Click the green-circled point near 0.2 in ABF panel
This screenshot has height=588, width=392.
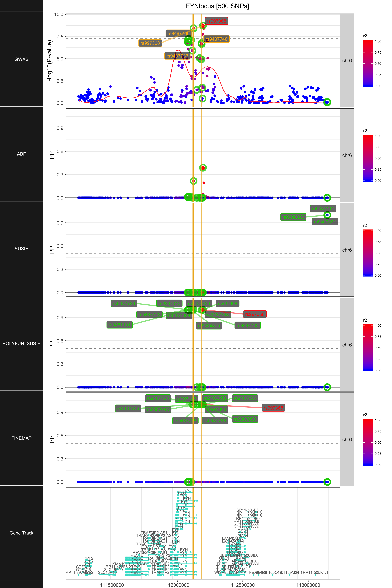193,181
